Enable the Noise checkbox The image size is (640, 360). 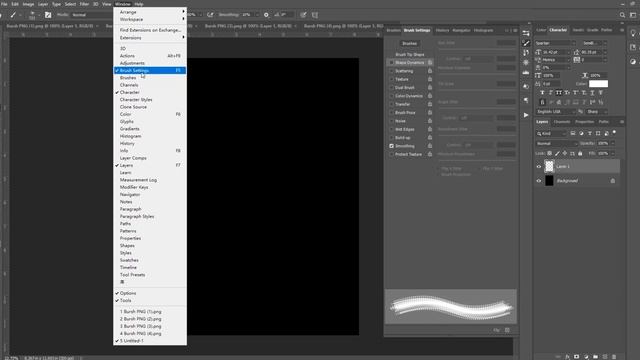391,121
